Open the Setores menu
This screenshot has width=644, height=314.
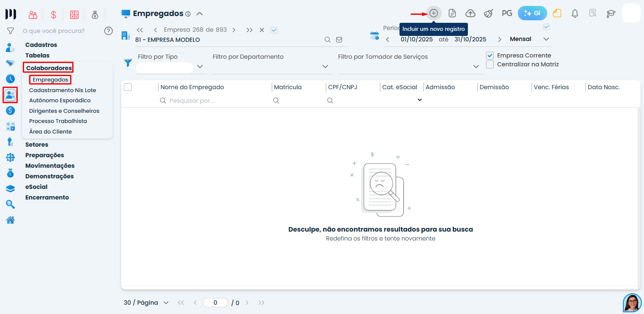point(37,145)
